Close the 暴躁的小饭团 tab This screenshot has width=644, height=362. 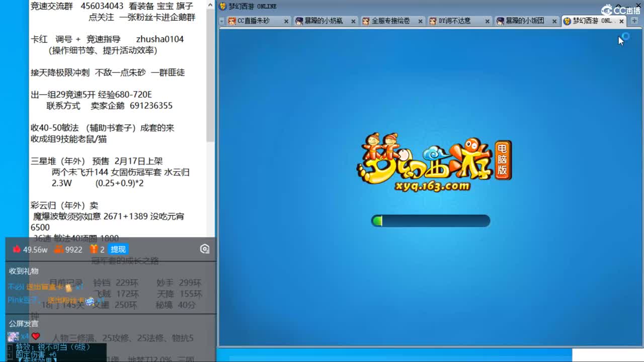click(554, 21)
